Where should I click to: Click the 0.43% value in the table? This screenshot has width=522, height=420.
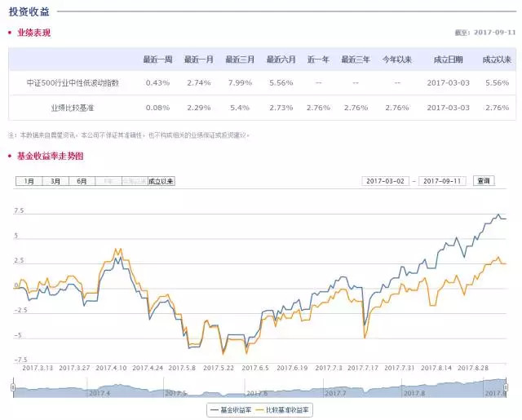pyautogui.click(x=157, y=82)
